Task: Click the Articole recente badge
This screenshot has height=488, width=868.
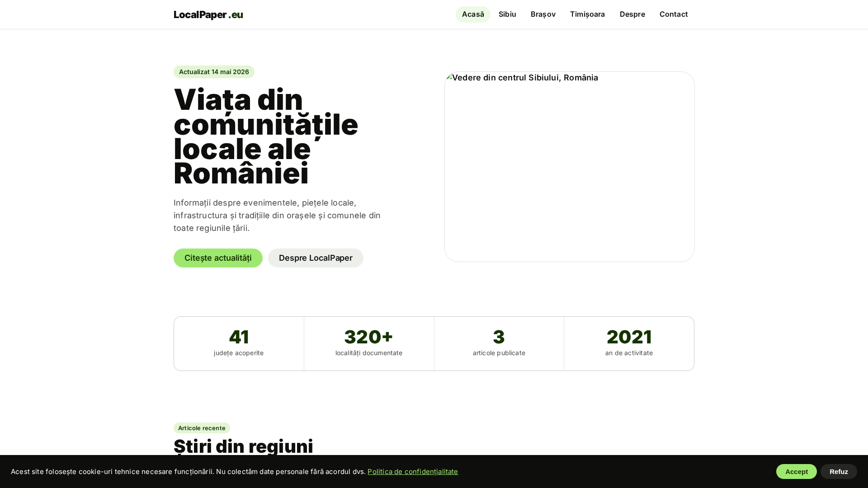Action: 202,428
